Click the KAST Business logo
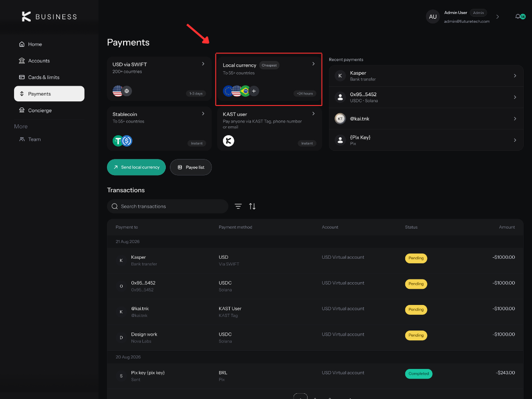The width and height of the screenshot is (532, 399). pyautogui.click(x=49, y=17)
